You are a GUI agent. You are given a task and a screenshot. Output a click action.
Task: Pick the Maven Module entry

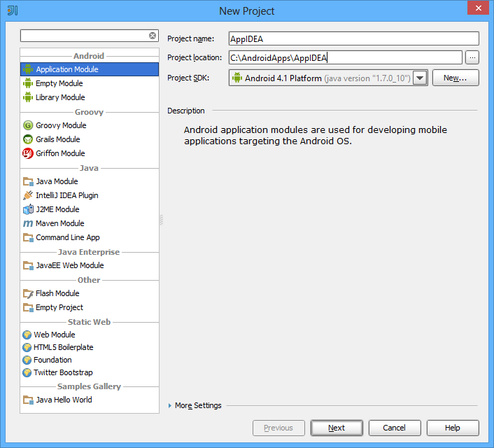(x=90, y=223)
